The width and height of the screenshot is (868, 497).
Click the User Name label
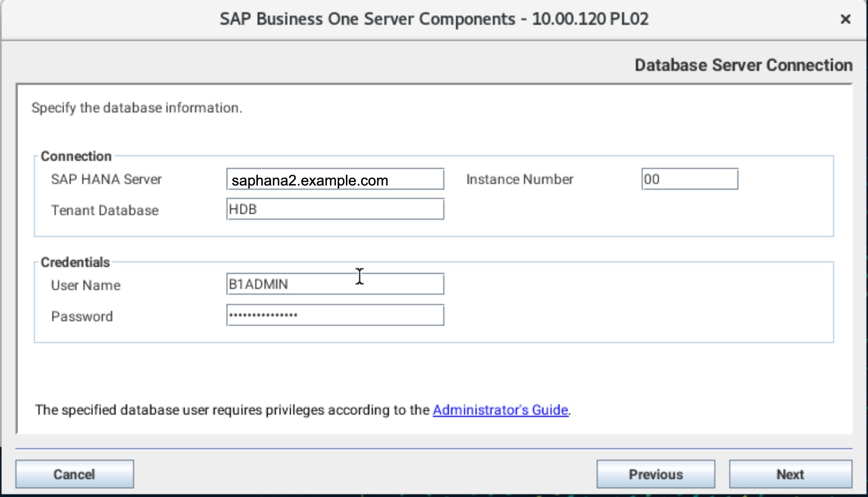[x=86, y=285]
